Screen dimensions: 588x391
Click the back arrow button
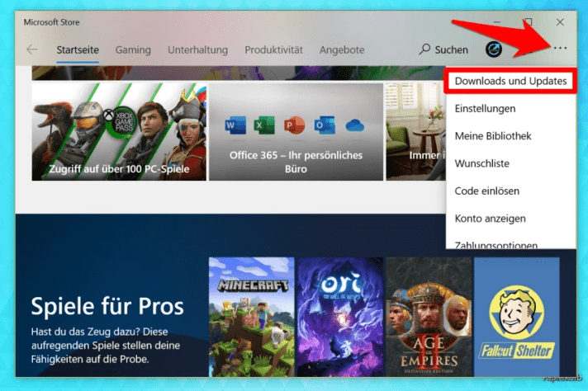(32, 49)
